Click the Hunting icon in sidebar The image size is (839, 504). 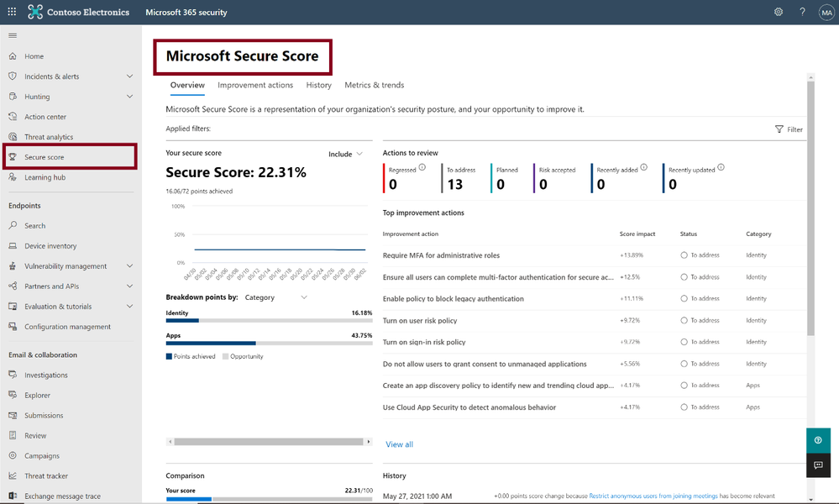[x=13, y=97]
